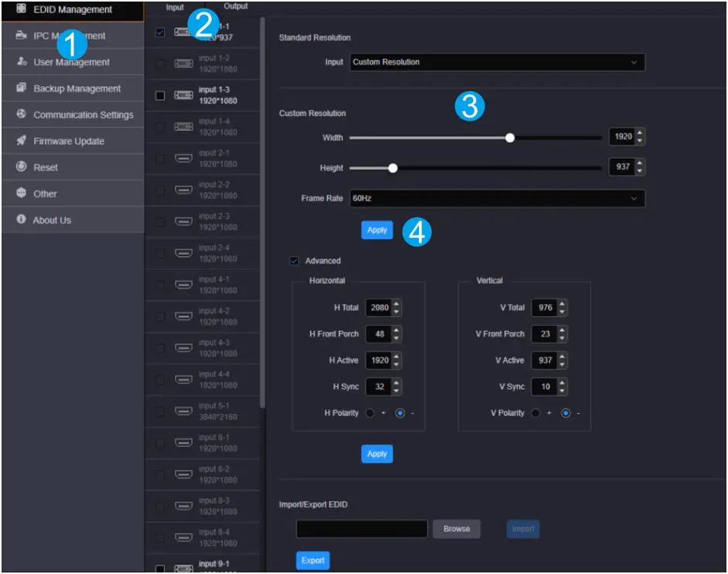The width and height of the screenshot is (728, 574).
Task: Click the input 1-3 connector icon
Action: tap(183, 95)
